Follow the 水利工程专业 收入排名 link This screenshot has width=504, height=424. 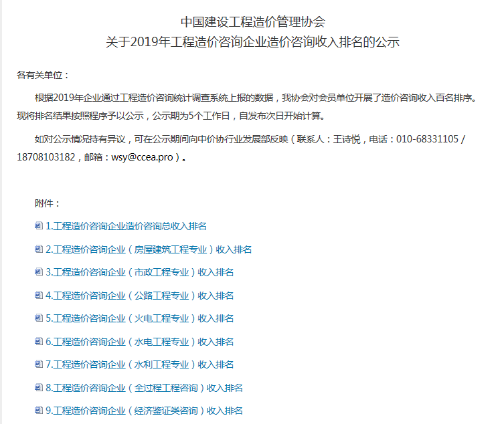tap(139, 364)
